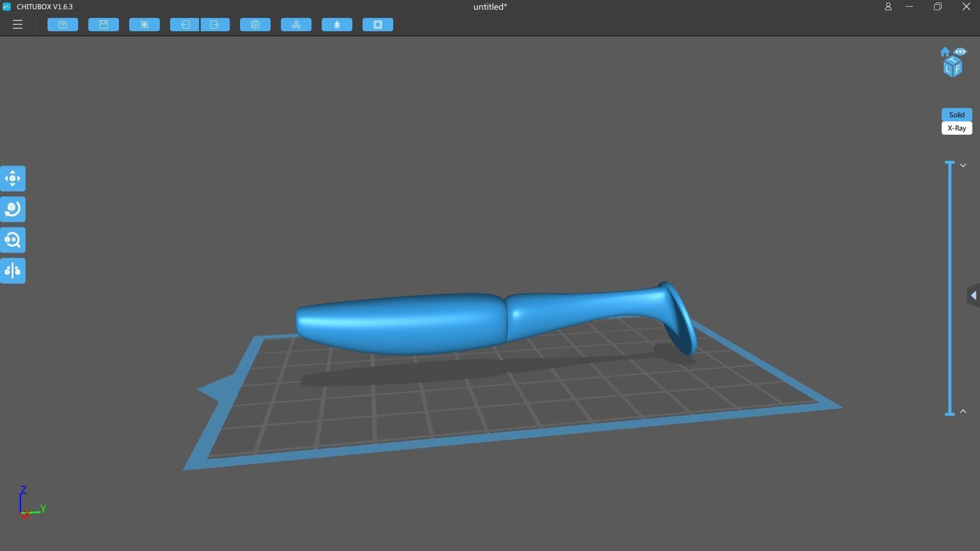Click the Copy model icon
This screenshot has width=980, height=551.
pyautogui.click(x=255, y=24)
